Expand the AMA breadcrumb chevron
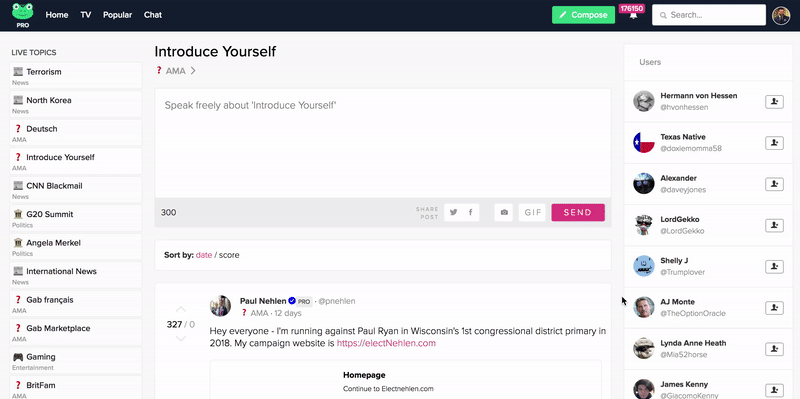 [x=193, y=71]
